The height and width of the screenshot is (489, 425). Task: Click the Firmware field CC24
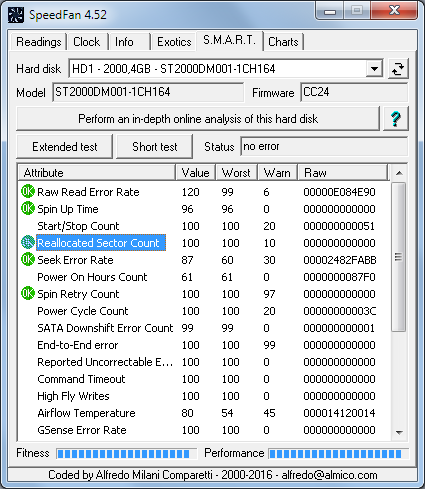point(354,92)
